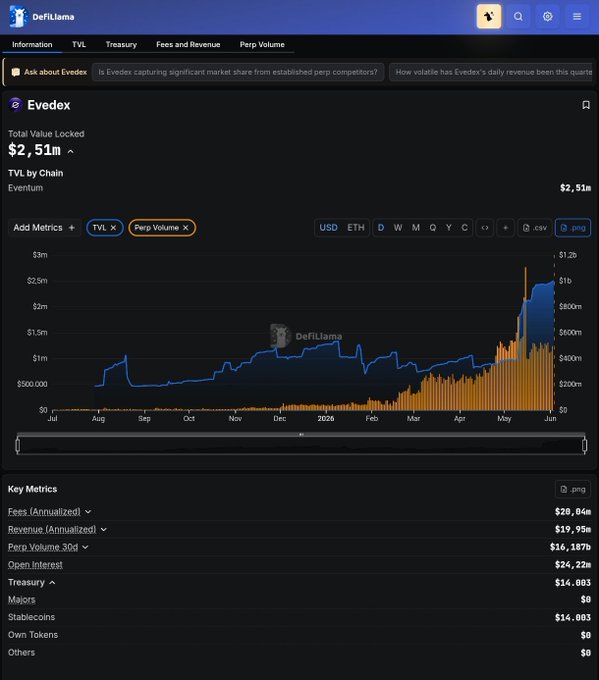
Task: Ask question about perp competitors market share
Action: click(x=238, y=72)
